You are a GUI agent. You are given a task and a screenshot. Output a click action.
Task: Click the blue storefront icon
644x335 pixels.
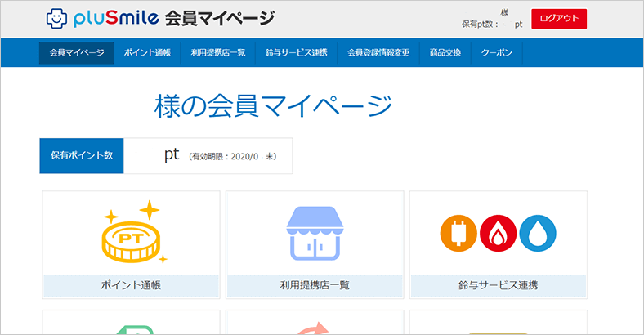(315, 233)
